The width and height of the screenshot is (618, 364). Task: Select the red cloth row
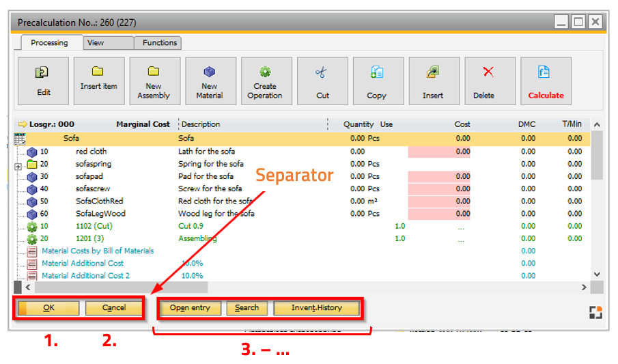pos(92,152)
